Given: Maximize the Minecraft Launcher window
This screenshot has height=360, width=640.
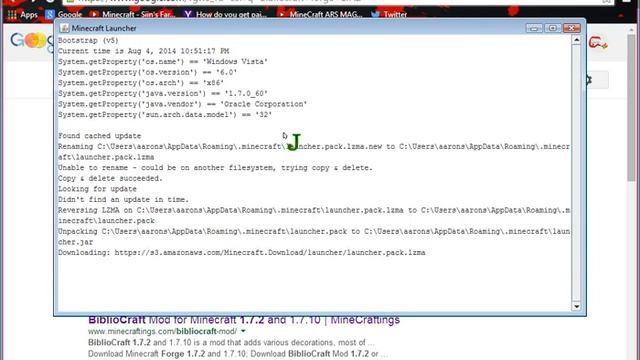Looking at the screenshot, I should pyautogui.click(x=553, y=28).
